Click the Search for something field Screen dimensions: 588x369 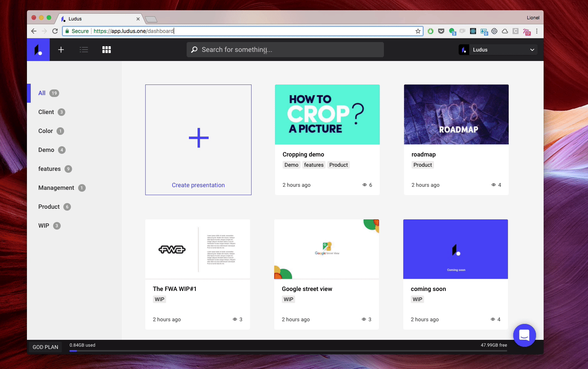pos(288,50)
